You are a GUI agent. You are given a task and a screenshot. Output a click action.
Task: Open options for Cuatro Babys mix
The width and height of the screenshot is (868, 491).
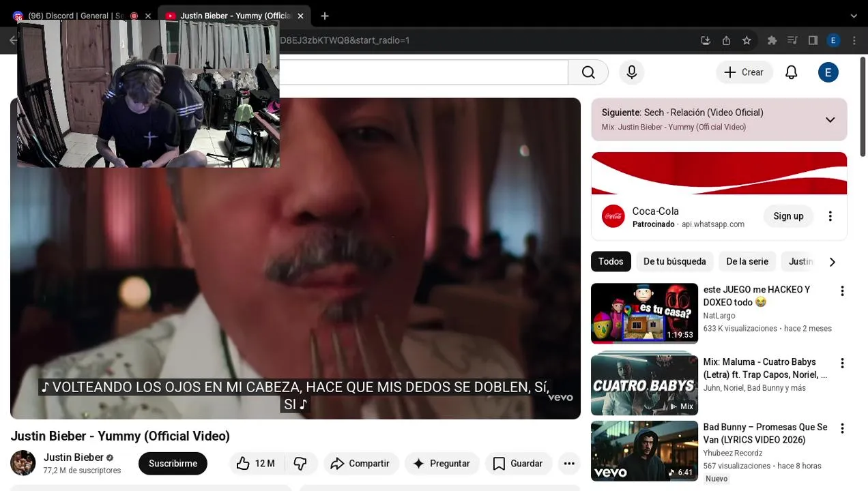click(842, 363)
